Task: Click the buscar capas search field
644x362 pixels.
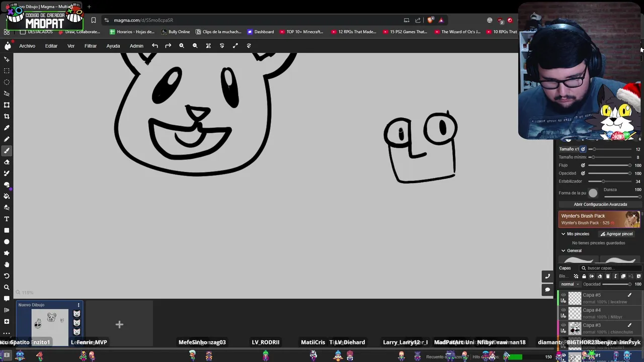Action: pyautogui.click(x=610, y=268)
